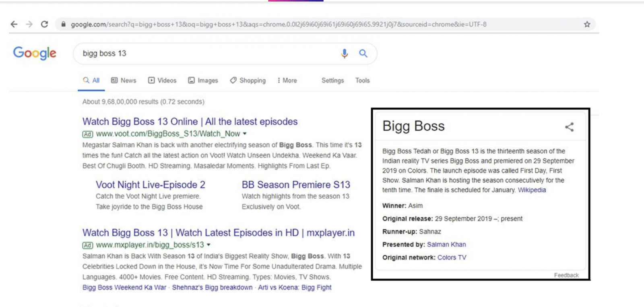Open Arti vs Koena: Bigg Fight link
Screen dimensions: 644x307
click(295, 287)
